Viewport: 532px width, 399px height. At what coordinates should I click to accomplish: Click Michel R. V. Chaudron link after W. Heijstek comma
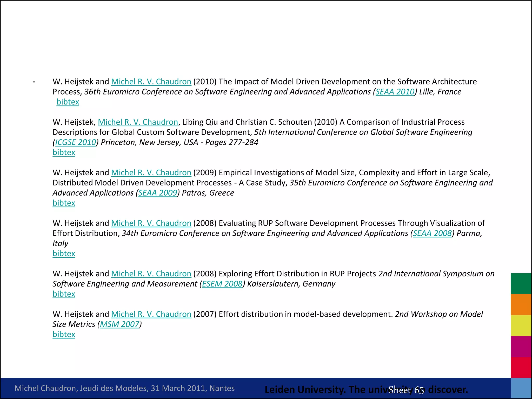pyautogui.click(x=138, y=122)
